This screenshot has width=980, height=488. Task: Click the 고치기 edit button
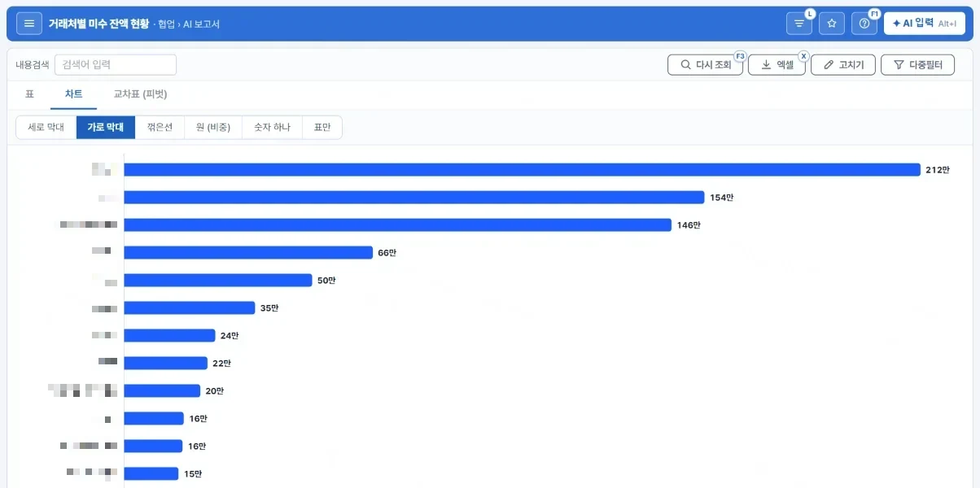coord(843,65)
